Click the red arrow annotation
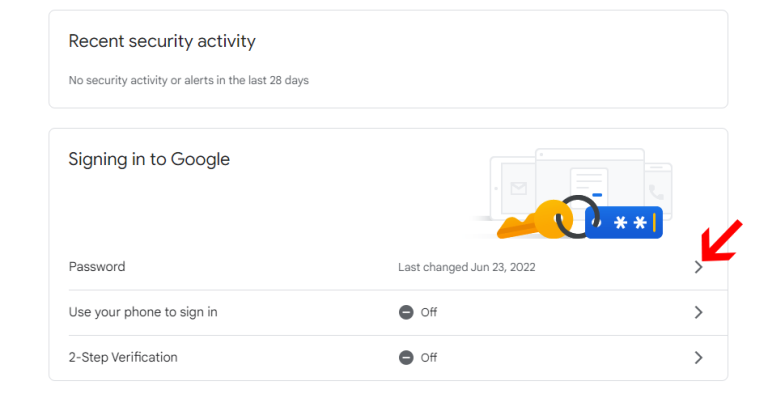 click(x=721, y=241)
